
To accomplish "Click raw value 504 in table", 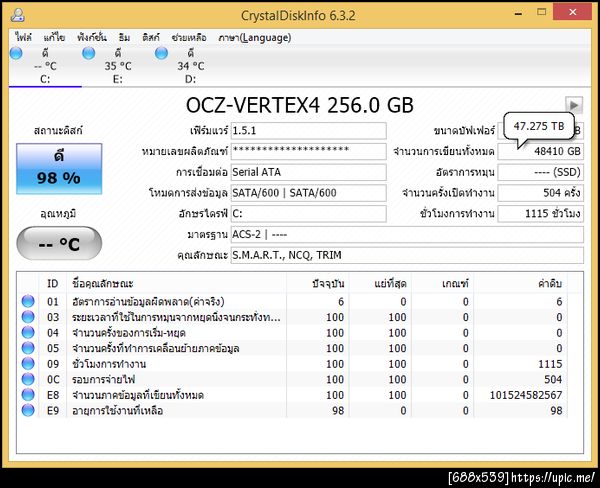I will click(553, 379).
